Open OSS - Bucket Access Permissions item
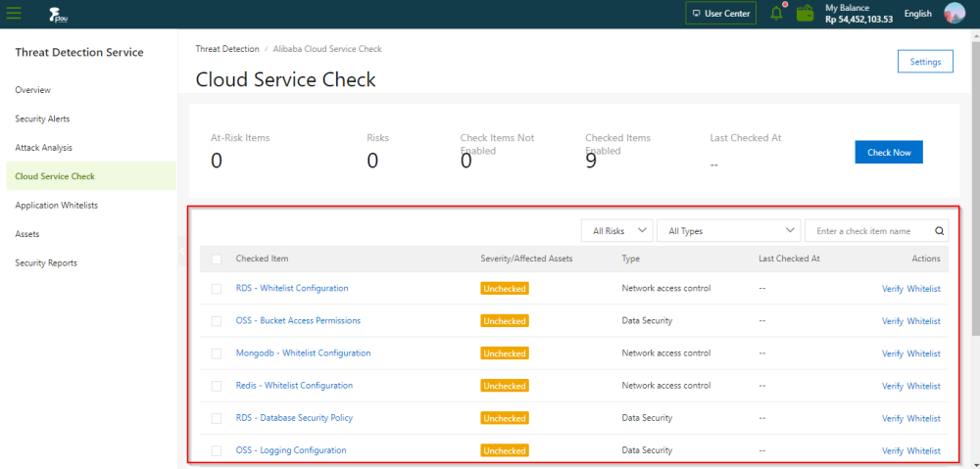 tap(298, 320)
